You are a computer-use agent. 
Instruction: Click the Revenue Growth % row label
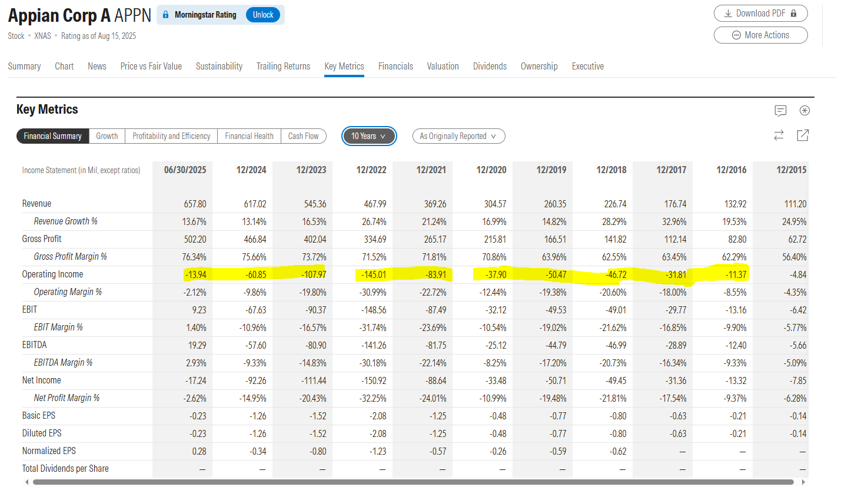point(66,221)
